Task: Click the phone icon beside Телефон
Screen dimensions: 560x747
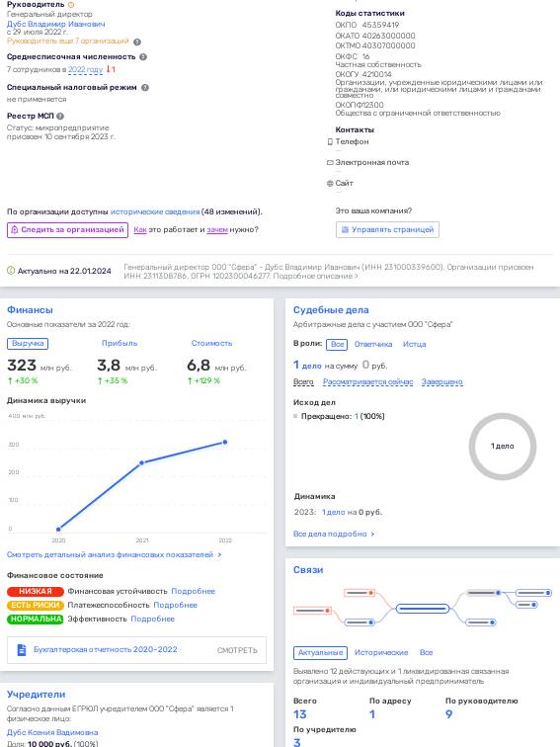Action: click(330, 141)
